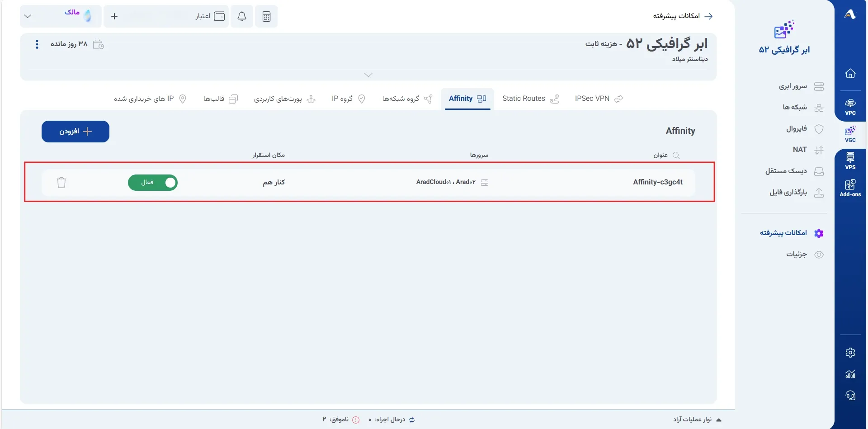Open VGC section in blue sidebar
The height and width of the screenshot is (429, 868).
[x=850, y=134]
